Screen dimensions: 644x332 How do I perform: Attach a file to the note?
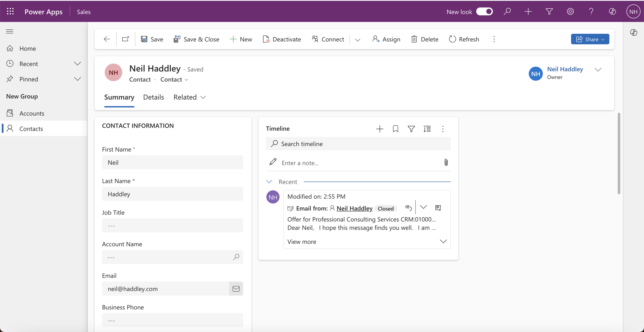tap(446, 162)
